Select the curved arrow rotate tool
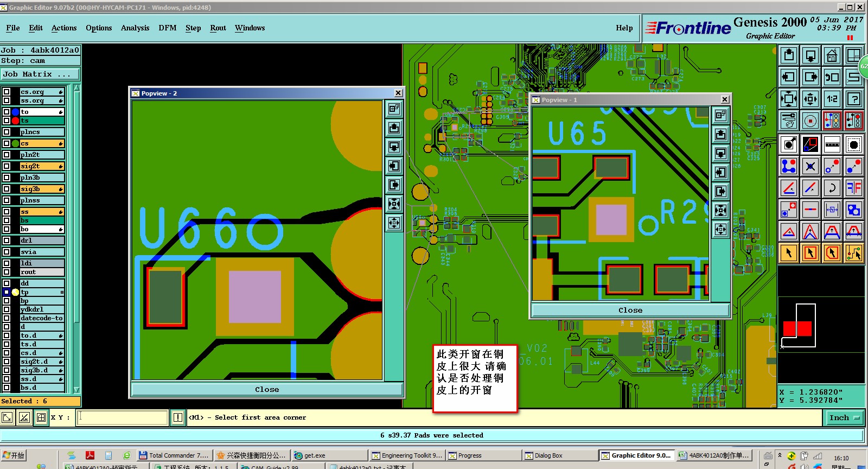The width and height of the screenshot is (868, 469). click(832, 188)
